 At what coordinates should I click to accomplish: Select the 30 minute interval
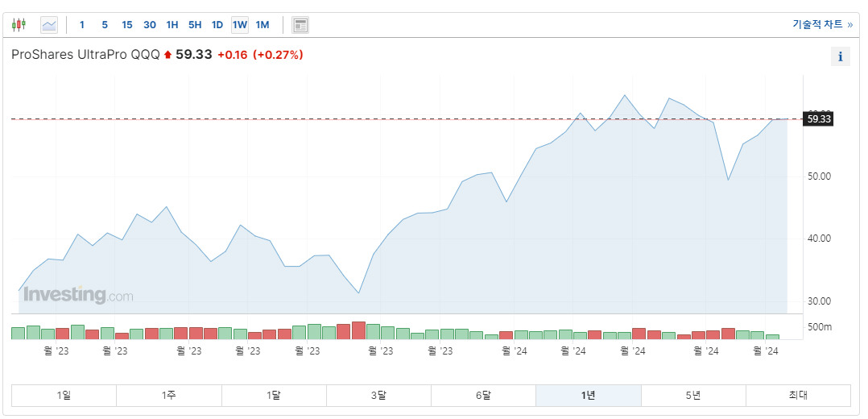point(150,25)
